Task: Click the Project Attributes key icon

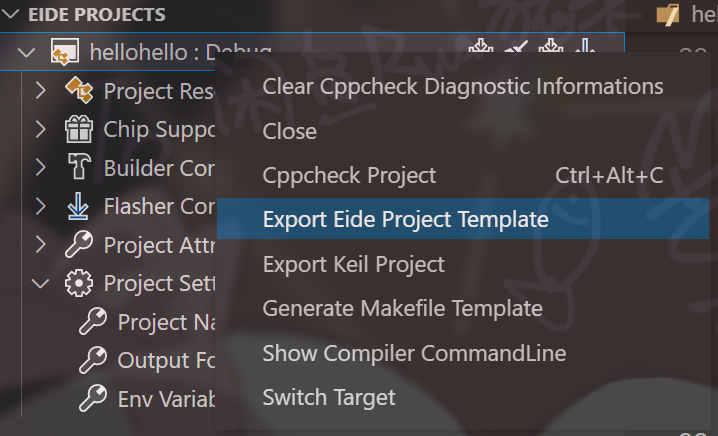Action: coord(79,245)
